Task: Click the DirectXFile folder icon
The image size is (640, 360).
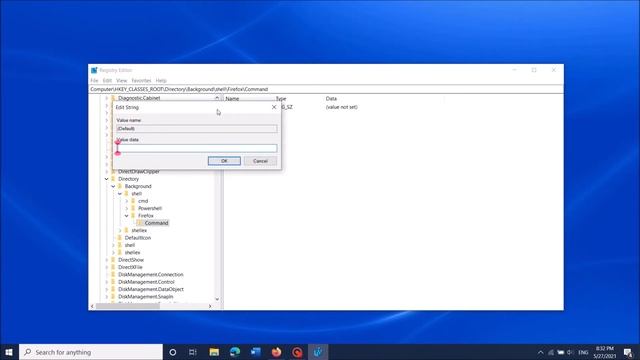Action: 113,267
